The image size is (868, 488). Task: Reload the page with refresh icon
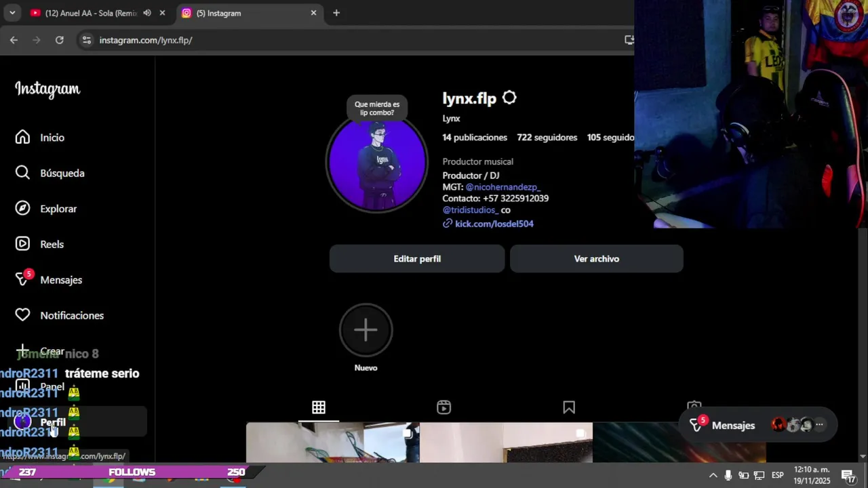point(60,40)
